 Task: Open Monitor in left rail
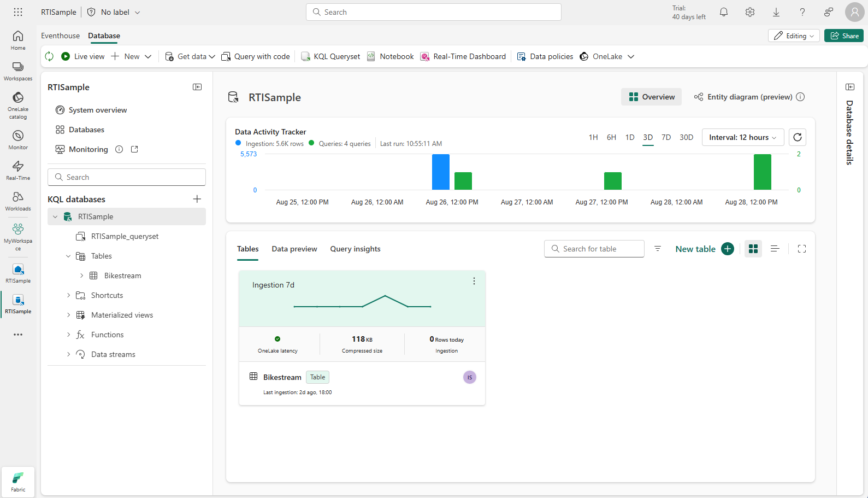(x=18, y=139)
